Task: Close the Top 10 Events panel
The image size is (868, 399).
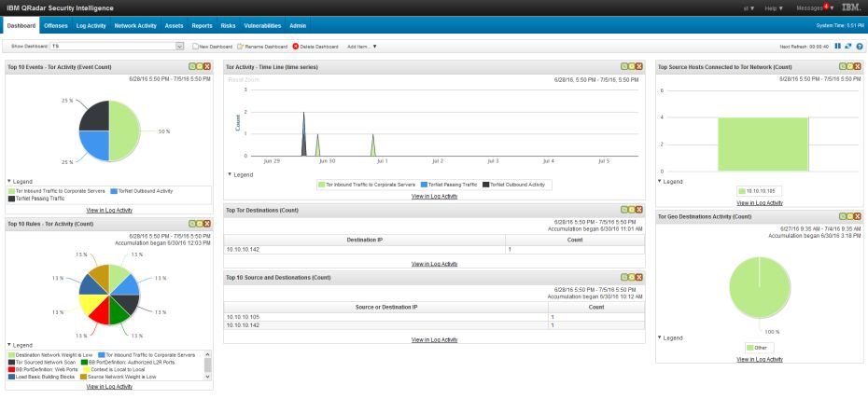Action: [x=205, y=67]
